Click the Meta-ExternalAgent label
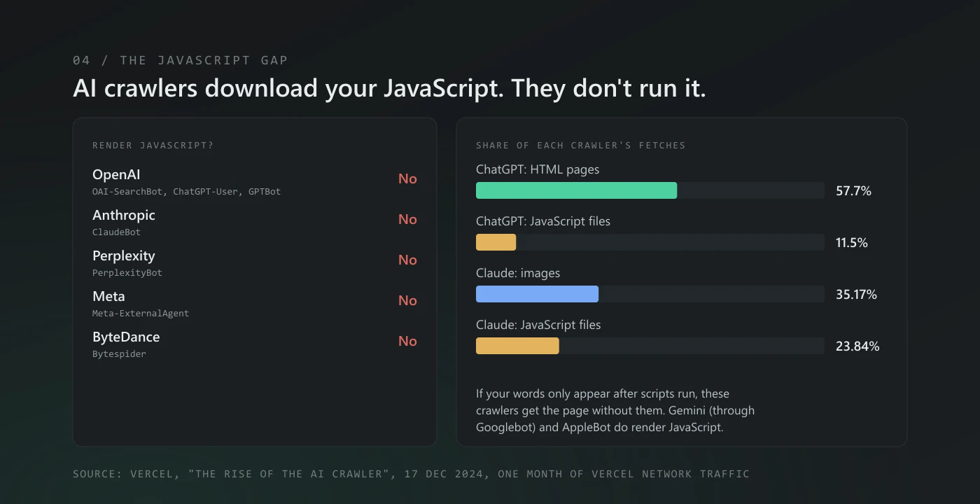Screen dimensions: 980x504 click(141, 314)
